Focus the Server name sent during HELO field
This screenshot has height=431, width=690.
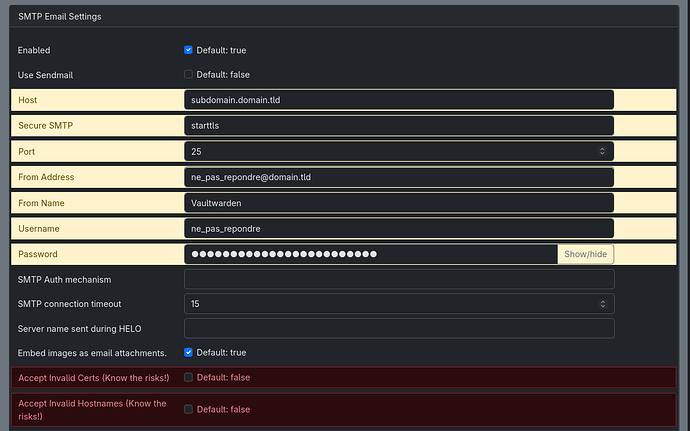pos(398,328)
